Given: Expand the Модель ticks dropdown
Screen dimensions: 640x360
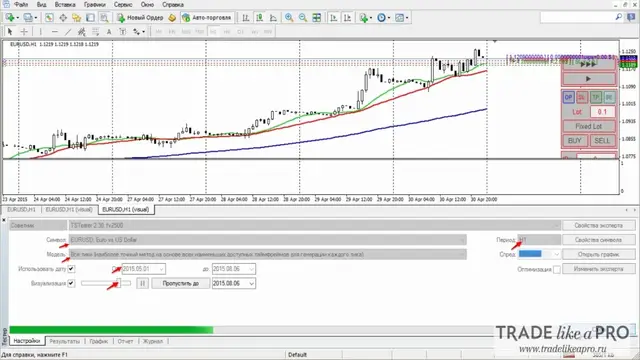Looking at the screenshot, I should pyautogui.click(x=462, y=254).
